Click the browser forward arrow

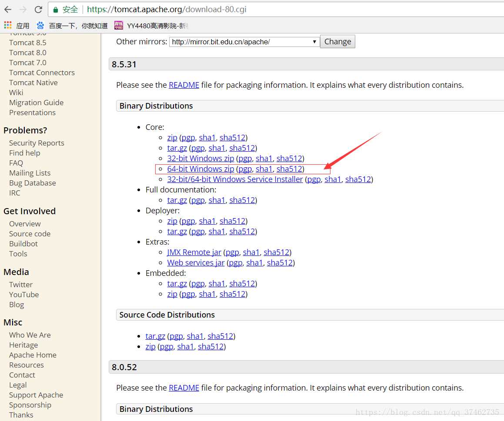23,10
